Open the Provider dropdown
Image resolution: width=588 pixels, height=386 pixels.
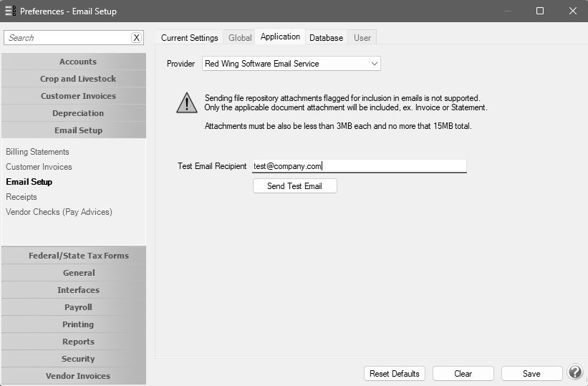(291, 64)
